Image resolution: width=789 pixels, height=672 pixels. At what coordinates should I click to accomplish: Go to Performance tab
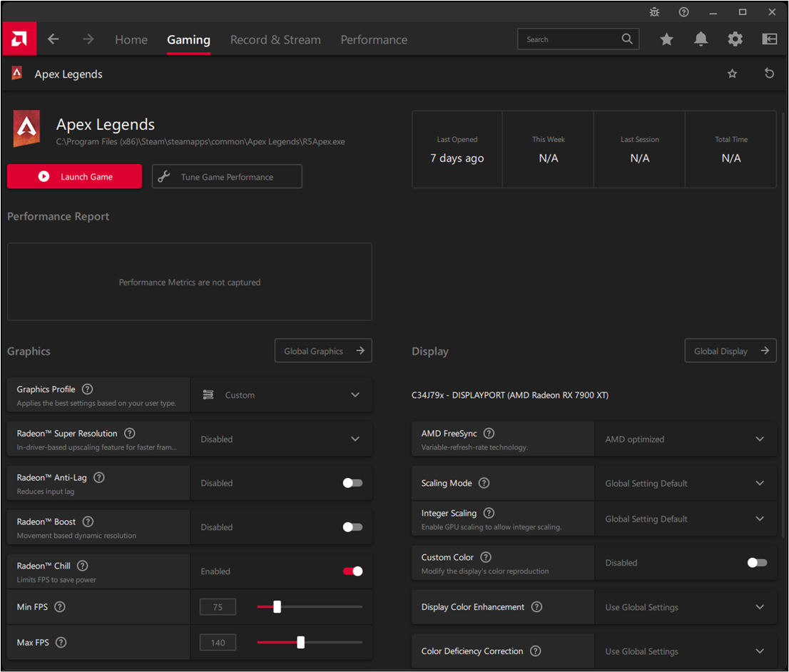pyautogui.click(x=374, y=40)
